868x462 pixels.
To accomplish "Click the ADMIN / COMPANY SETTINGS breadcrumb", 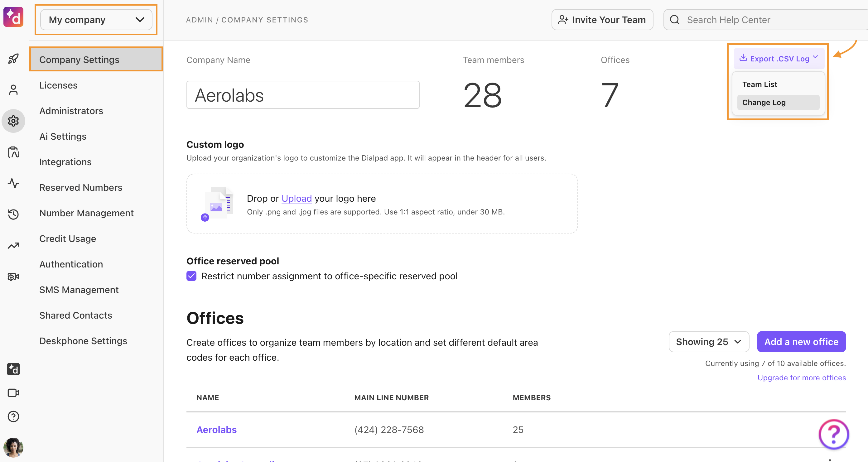I will tap(247, 20).
